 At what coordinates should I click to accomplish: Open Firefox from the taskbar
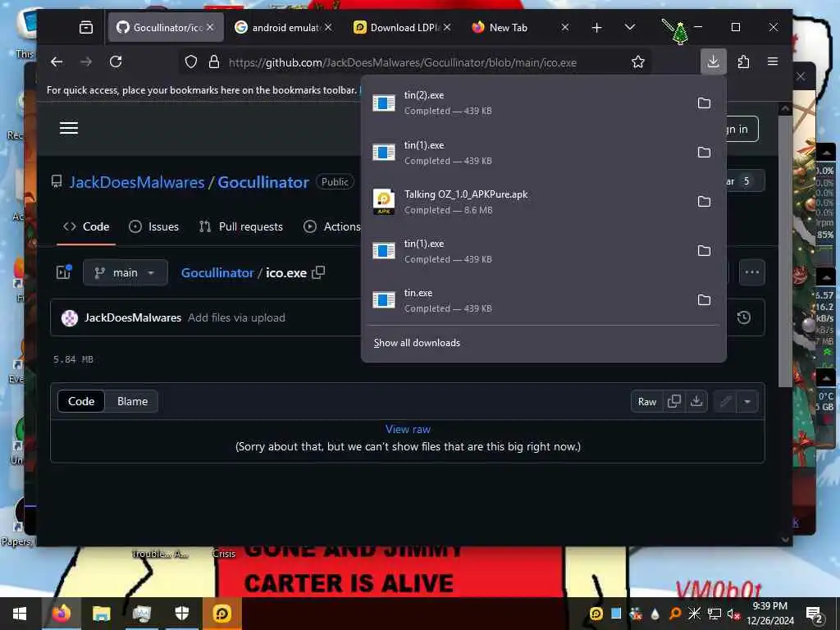click(61, 614)
